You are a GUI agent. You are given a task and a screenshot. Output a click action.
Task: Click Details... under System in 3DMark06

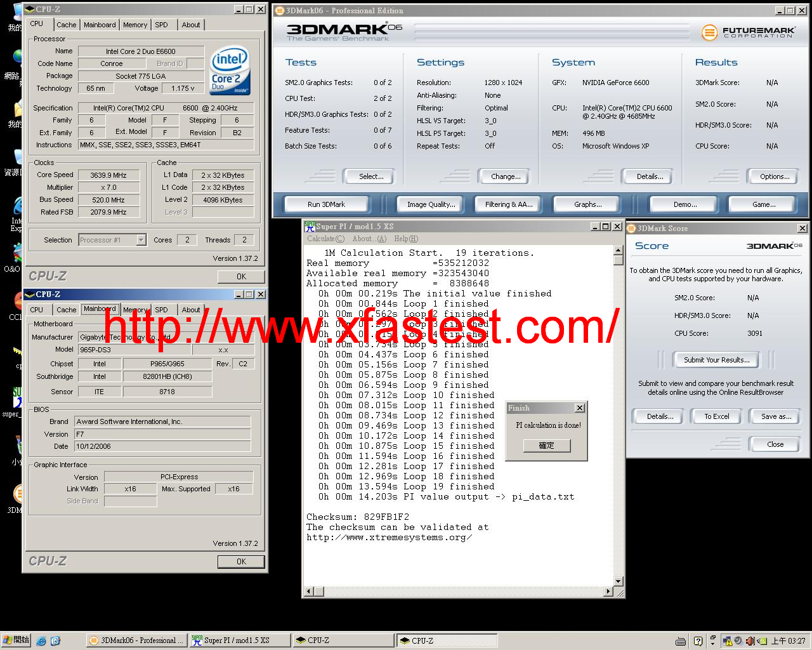(x=647, y=176)
